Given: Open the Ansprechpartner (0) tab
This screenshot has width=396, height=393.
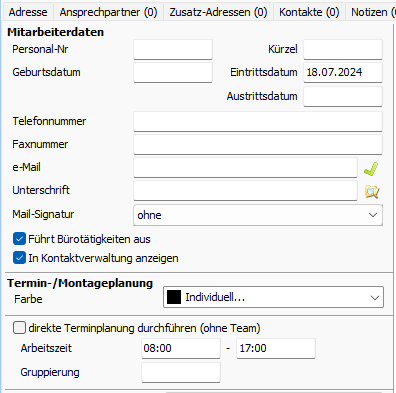Looking at the screenshot, I should tap(108, 12).
